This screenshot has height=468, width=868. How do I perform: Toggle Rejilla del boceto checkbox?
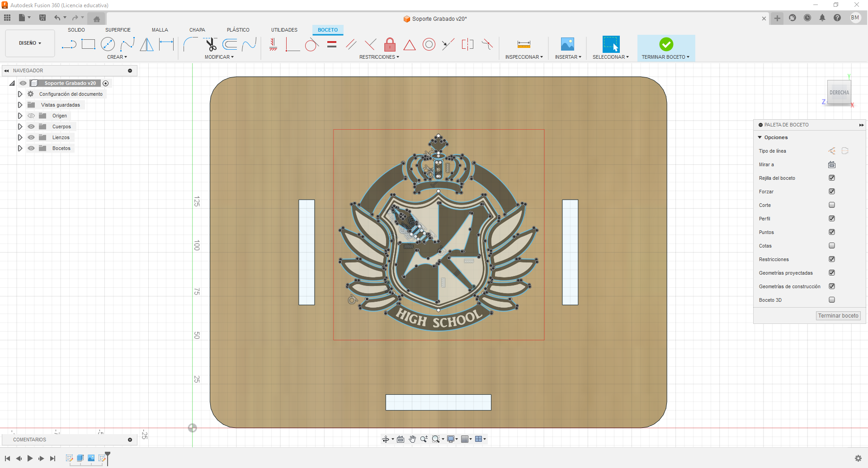pos(832,178)
